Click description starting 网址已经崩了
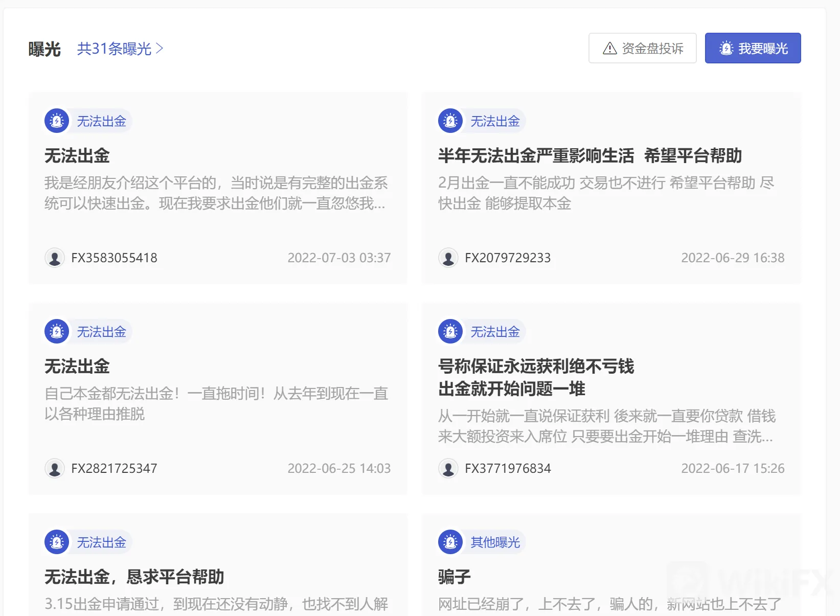The image size is (840, 616). click(610, 604)
